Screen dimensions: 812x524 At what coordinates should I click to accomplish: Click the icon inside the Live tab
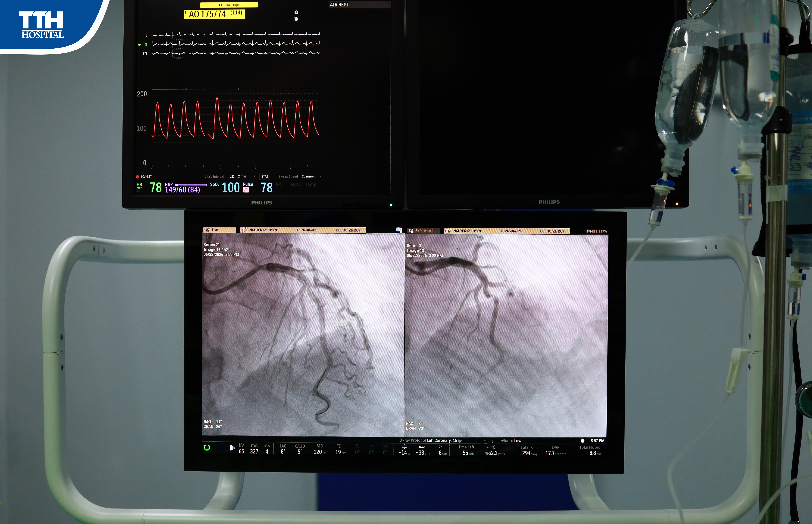pyautogui.click(x=208, y=230)
